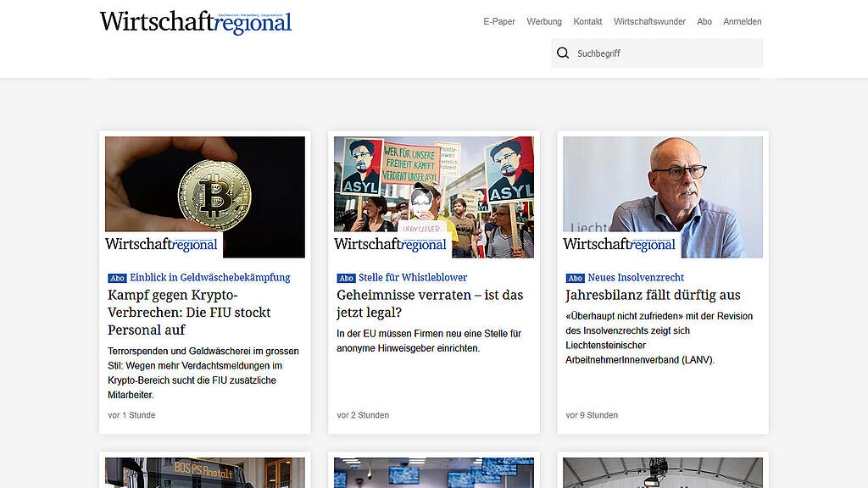
Task: Click the Wirtschaft regional site logo
Action: [x=196, y=23]
